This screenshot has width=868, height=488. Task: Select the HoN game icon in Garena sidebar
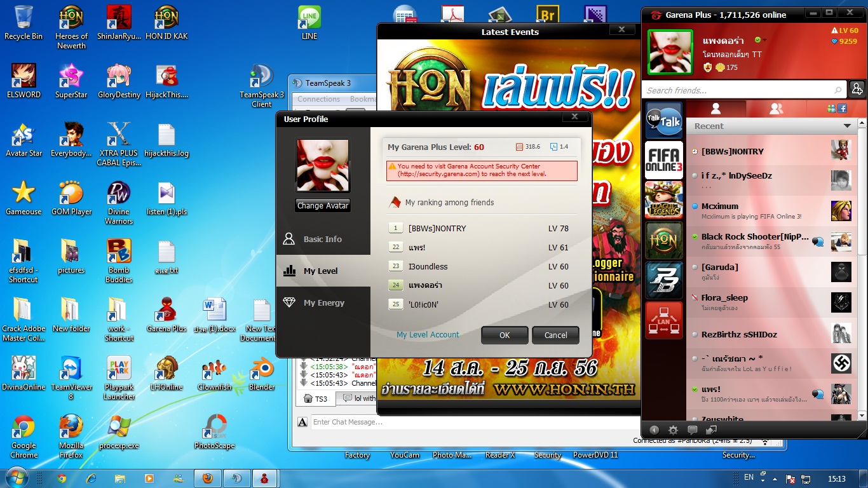(x=663, y=240)
